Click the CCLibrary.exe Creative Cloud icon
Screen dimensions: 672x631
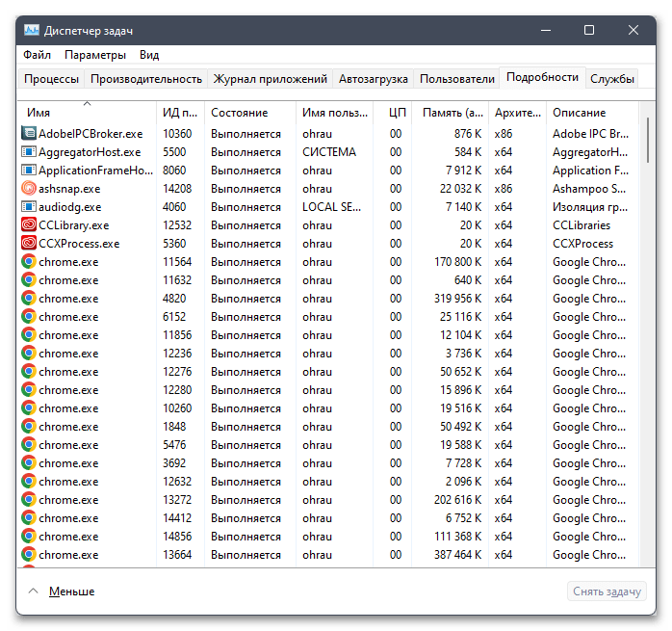[29, 224]
